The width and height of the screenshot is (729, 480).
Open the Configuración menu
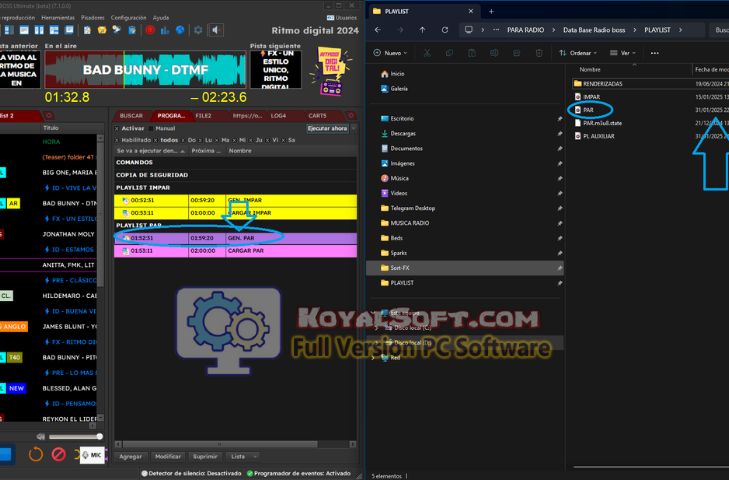coord(128,18)
